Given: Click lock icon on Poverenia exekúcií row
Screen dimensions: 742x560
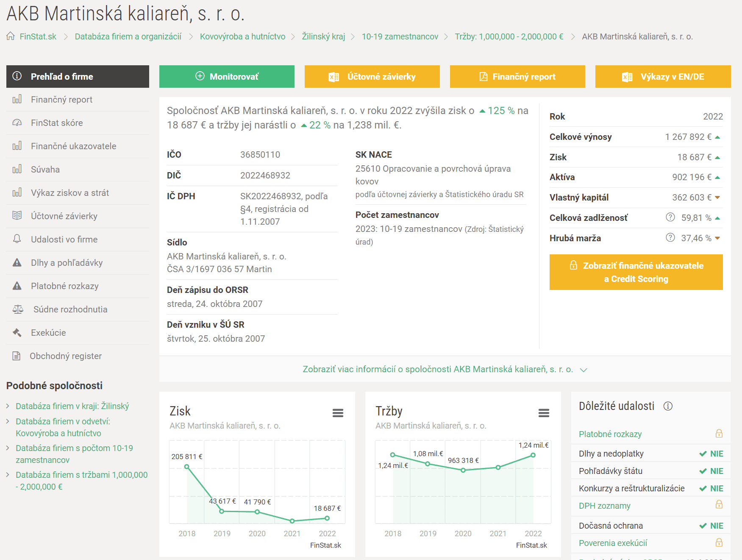Looking at the screenshot, I should coord(719,543).
